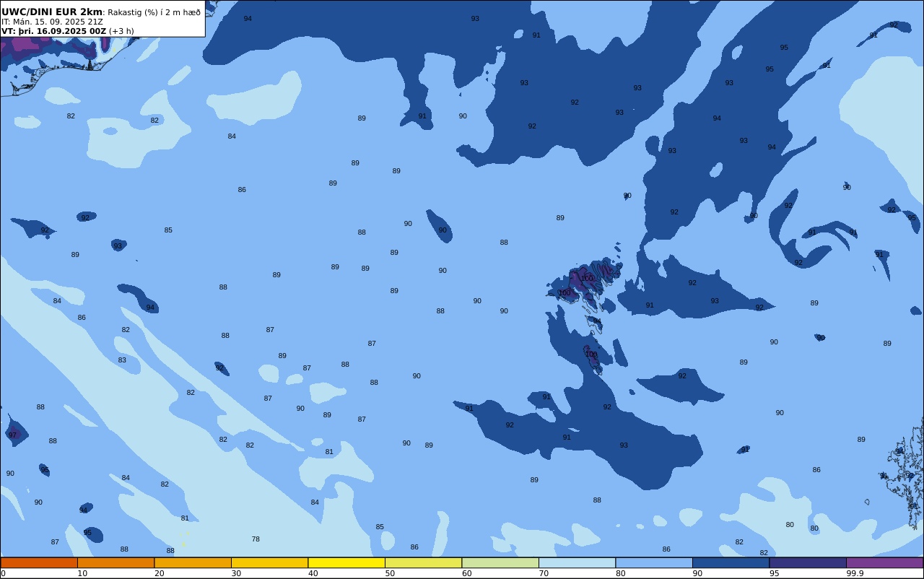Click the navy 95–99.9 legend swatch

tap(808, 562)
